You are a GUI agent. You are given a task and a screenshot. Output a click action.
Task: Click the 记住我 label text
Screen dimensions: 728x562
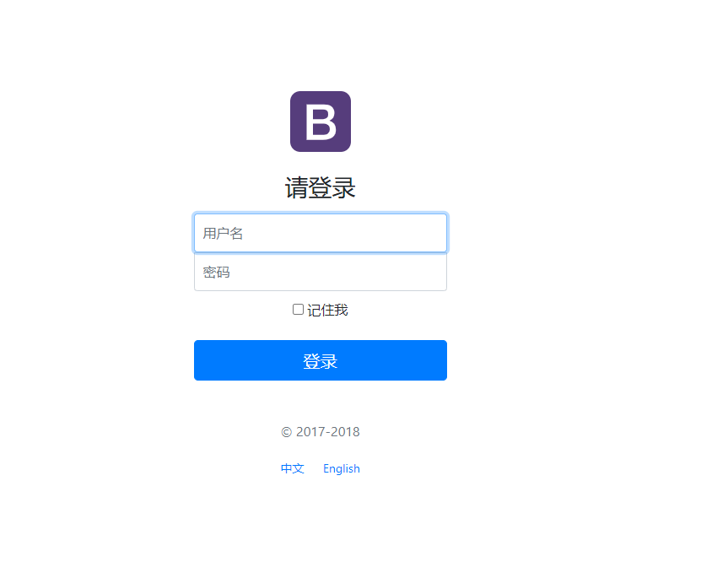click(327, 310)
